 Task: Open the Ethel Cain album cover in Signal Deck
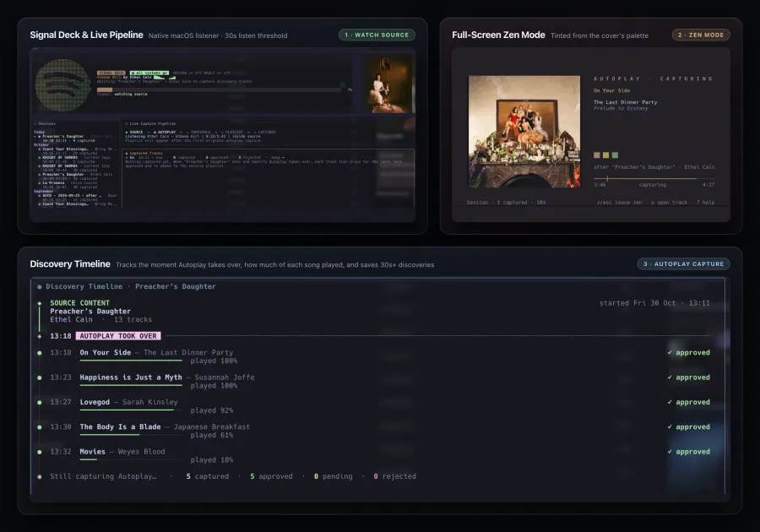(x=389, y=84)
